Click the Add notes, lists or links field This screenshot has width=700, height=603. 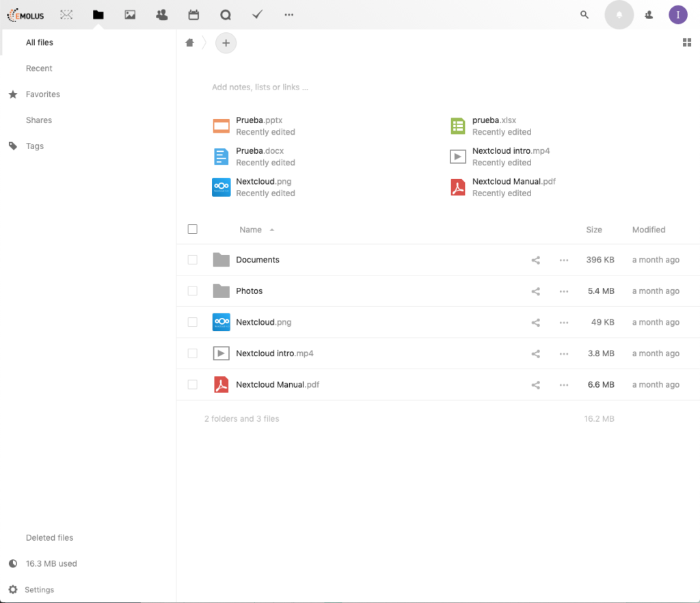pos(260,87)
